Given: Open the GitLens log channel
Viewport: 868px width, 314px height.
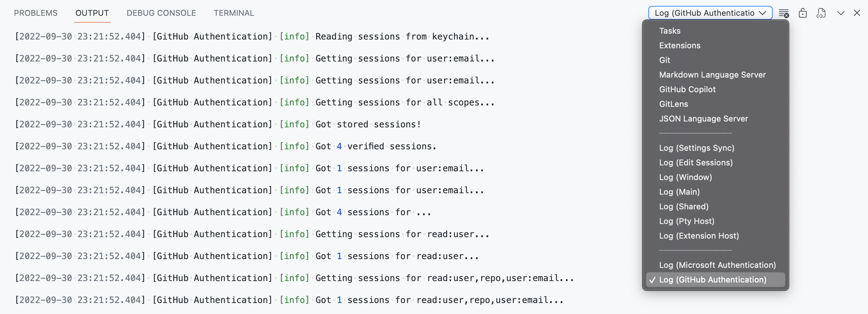Looking at the screenshot, I should pos(673,104).
